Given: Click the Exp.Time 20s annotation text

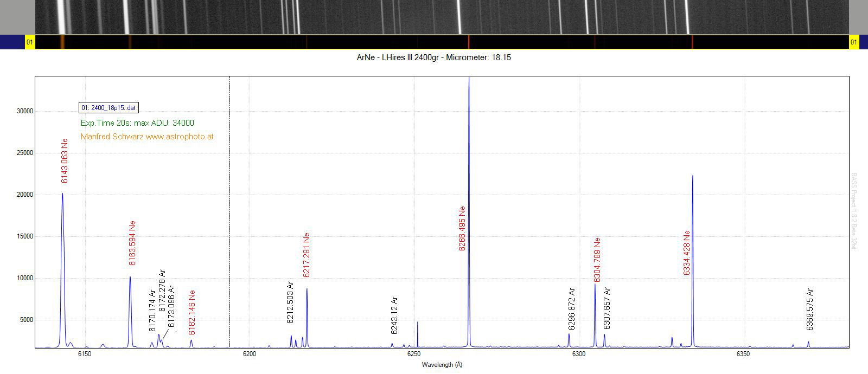Looking at the screenshot, I should 137,123.
